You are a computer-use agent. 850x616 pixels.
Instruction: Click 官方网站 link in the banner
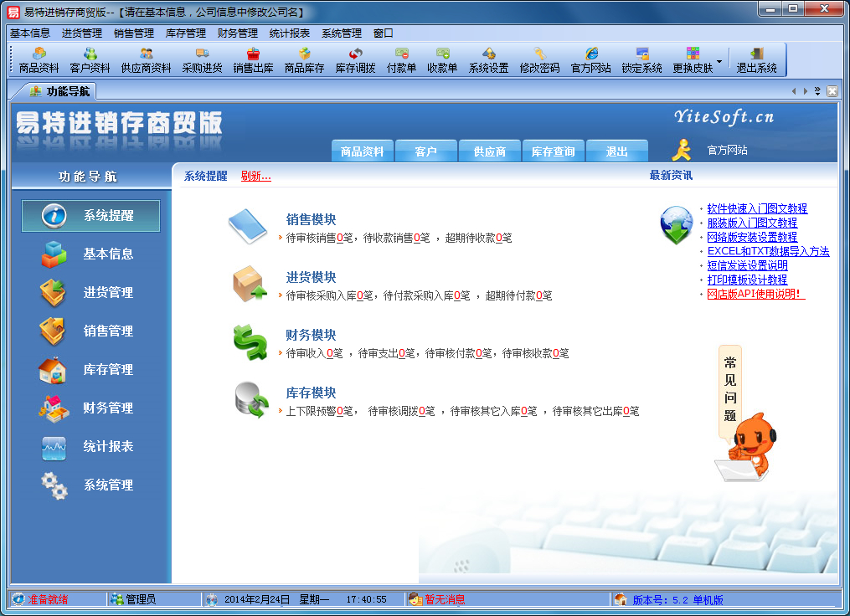pos(727,150)
